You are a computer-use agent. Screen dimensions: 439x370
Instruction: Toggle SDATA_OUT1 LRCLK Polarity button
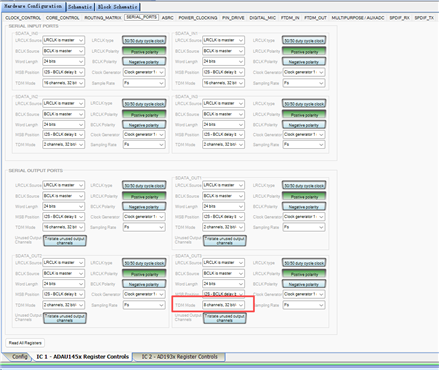pyautogui.click(x=304, y=196)
